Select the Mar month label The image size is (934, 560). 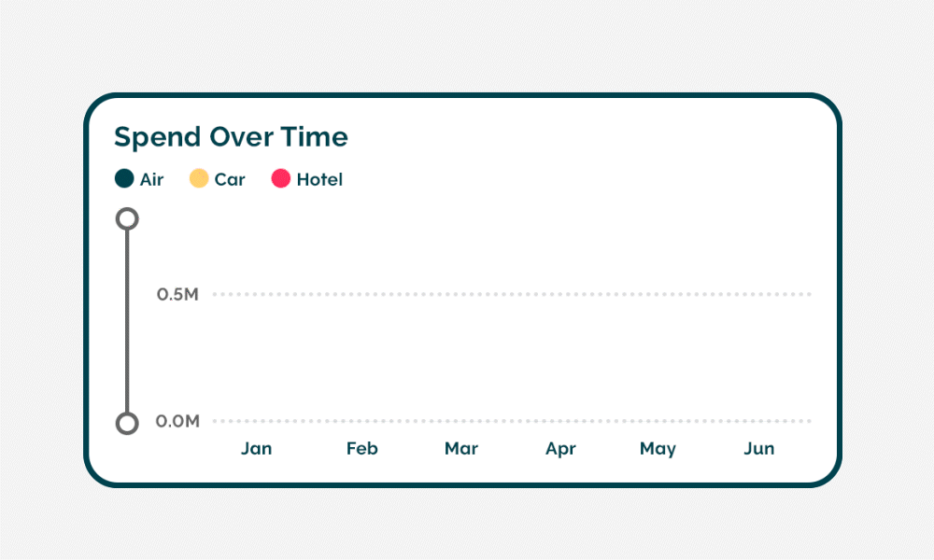[461, 449]
